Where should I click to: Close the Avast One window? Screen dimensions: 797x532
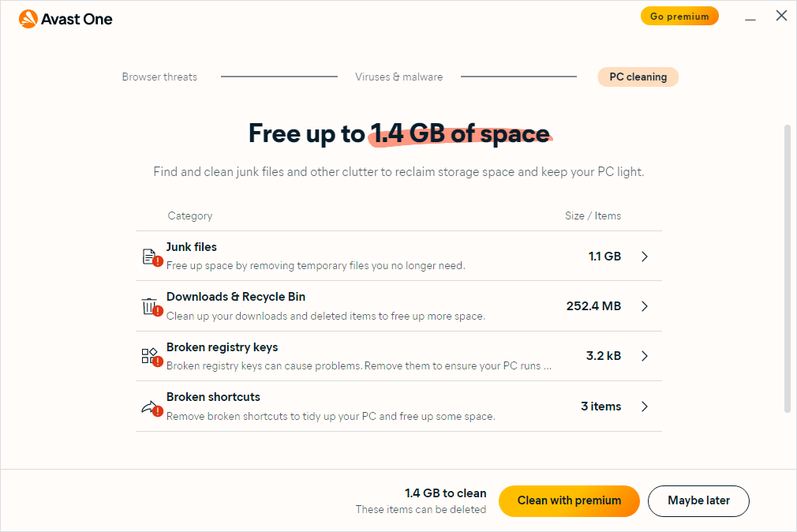[x=781, y=16]
